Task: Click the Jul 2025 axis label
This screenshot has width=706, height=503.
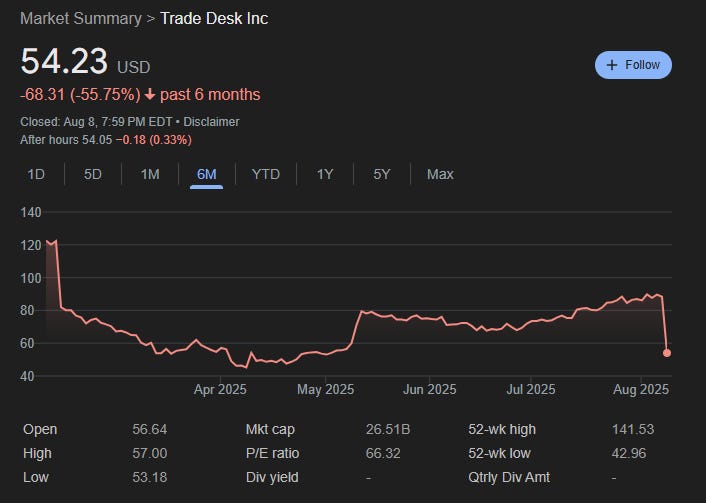Action: tap(531, 390)
